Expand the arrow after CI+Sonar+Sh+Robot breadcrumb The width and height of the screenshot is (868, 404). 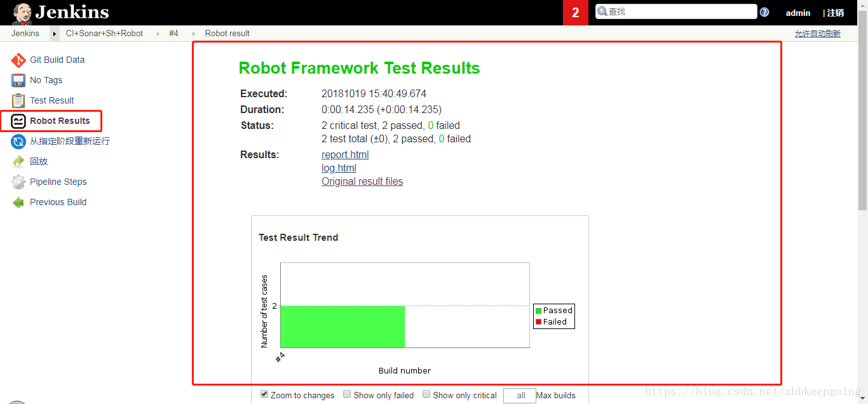click(x=158, y=34)
